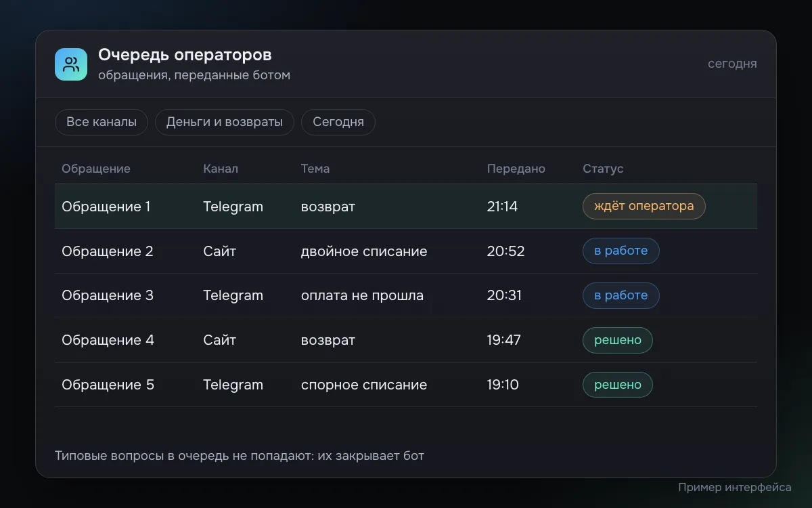Click Telegram channel cell of Обращение 3
Screen dimensions: 812x508
pos(233,296)
